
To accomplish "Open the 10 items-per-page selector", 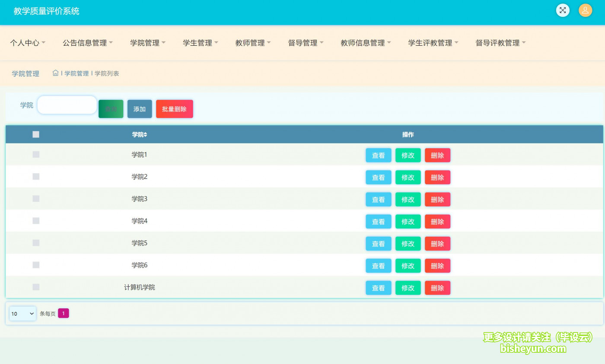I will [22, 313].
